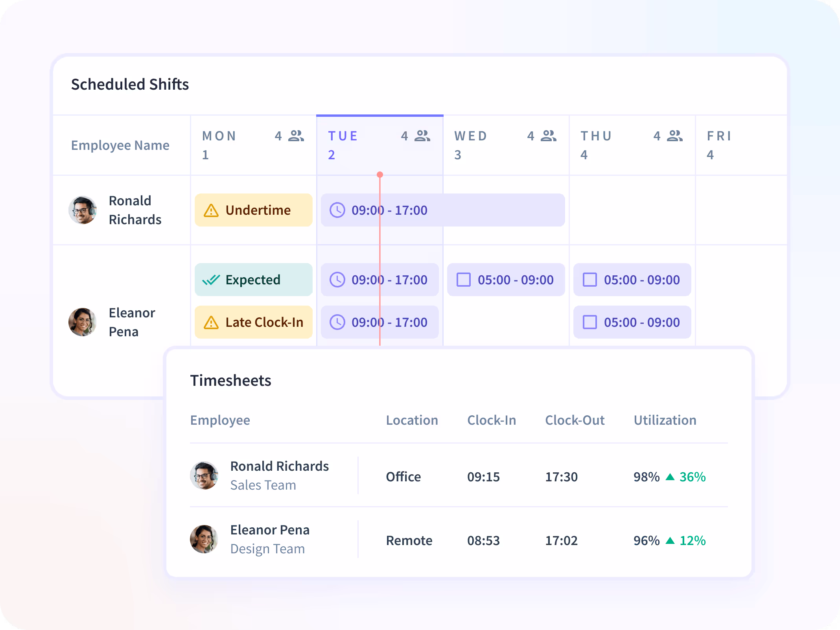Click Eleanor Pena name in Scheduled Shifts

click(132, 322)
